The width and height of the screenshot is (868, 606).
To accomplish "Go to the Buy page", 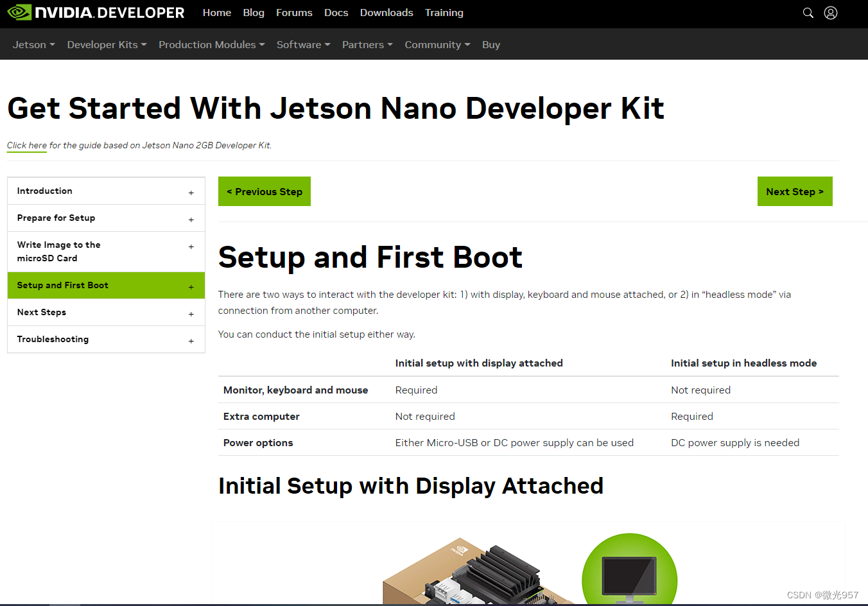I will click(x=491, y=44).
